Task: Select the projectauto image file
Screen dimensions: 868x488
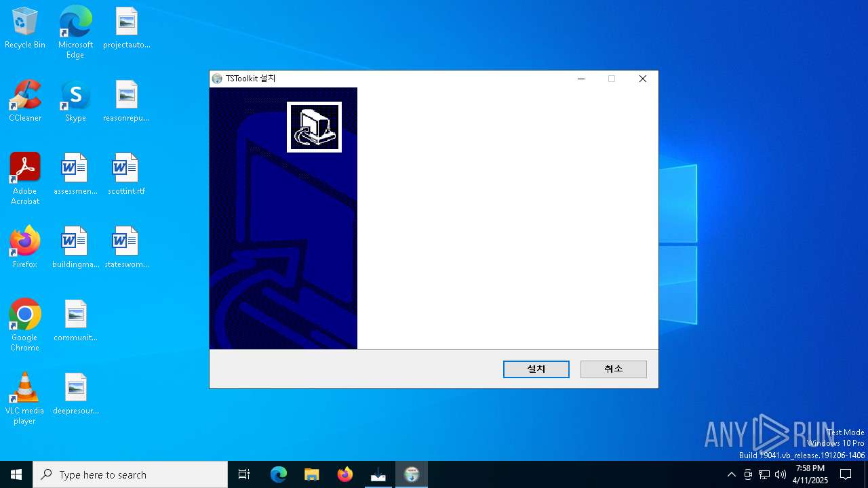Action: pos(127,28)
